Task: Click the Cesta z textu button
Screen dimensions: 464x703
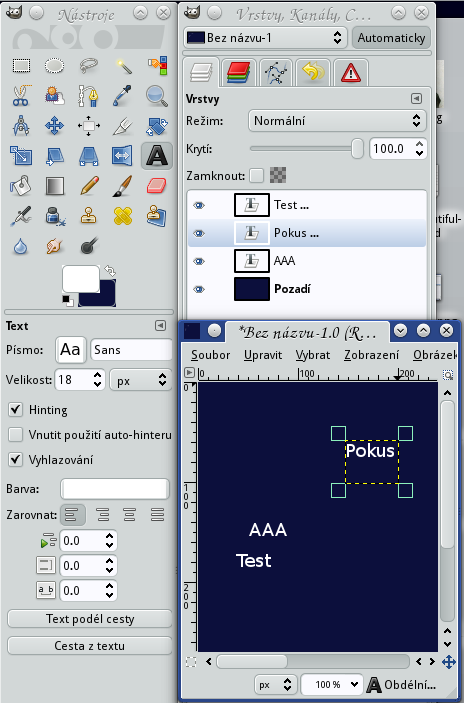Action: [x=90, y=646]
